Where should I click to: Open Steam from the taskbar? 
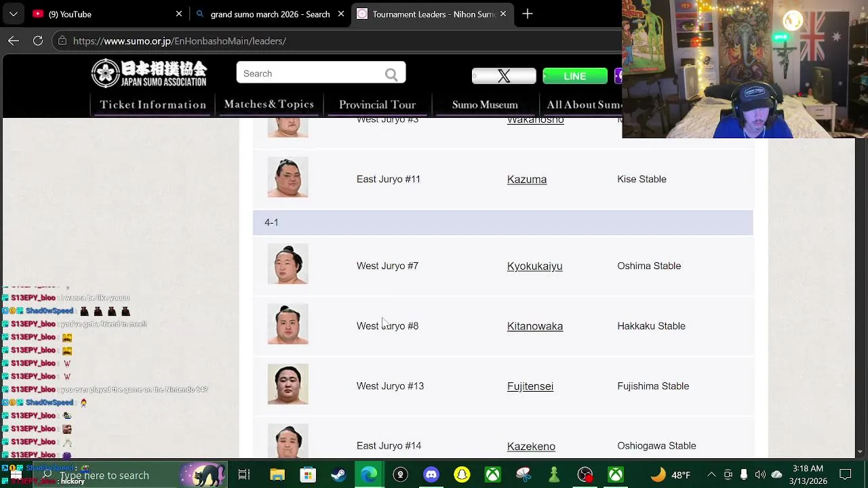(338, 475)
